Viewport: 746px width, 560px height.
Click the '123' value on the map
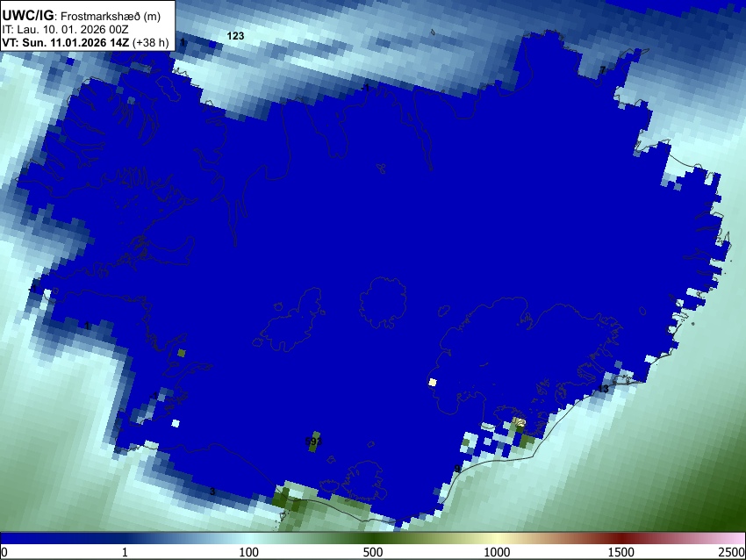tap(235, 36)
